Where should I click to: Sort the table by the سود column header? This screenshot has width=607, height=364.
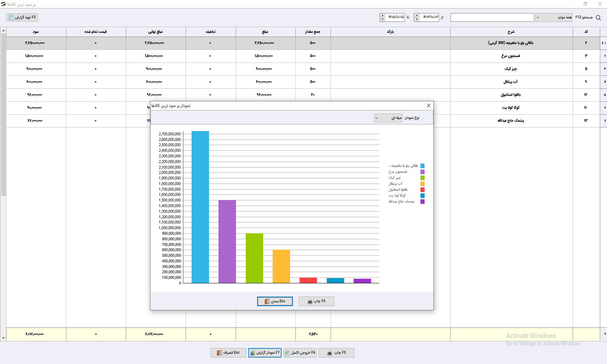37,32
